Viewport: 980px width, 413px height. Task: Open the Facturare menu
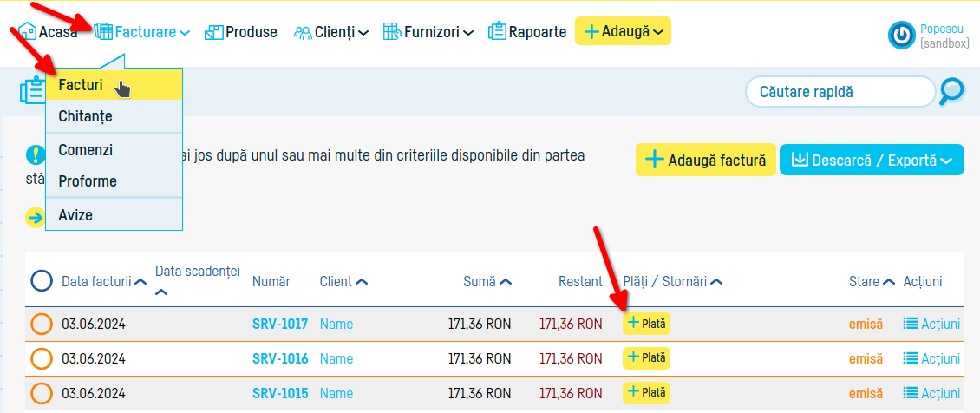[142, 31]
